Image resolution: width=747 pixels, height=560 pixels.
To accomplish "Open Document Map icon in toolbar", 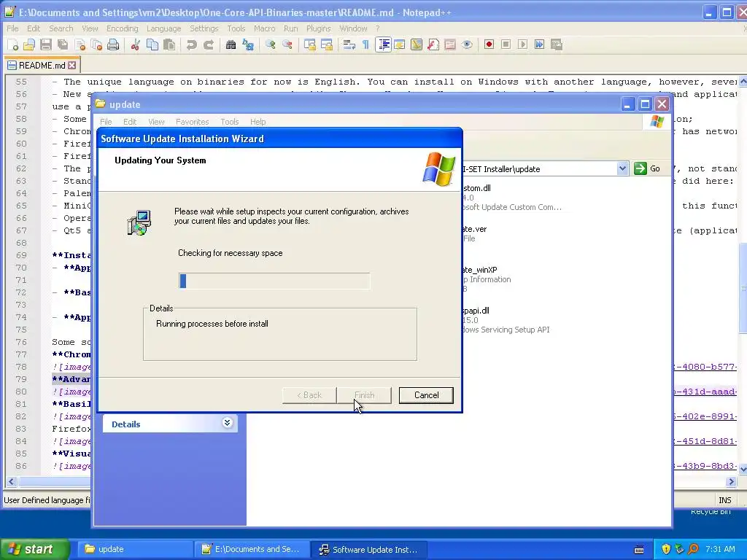I will click(417, 44).
